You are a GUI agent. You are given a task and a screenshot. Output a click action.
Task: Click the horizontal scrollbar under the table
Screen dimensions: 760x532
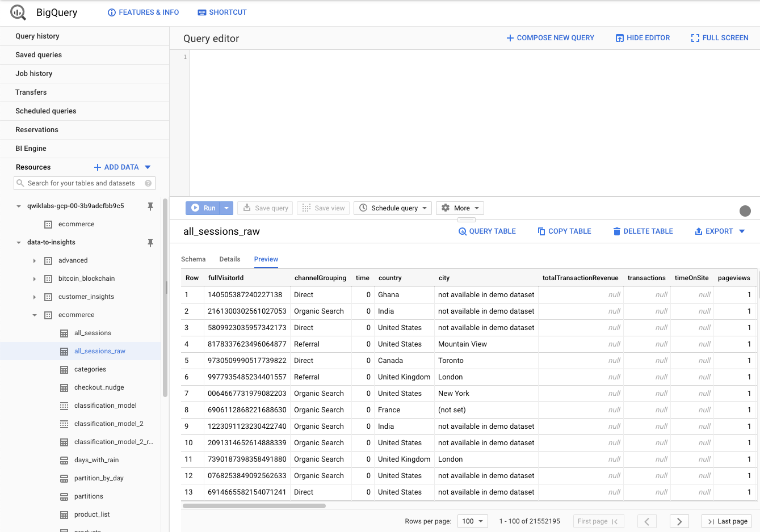point(254,506)
